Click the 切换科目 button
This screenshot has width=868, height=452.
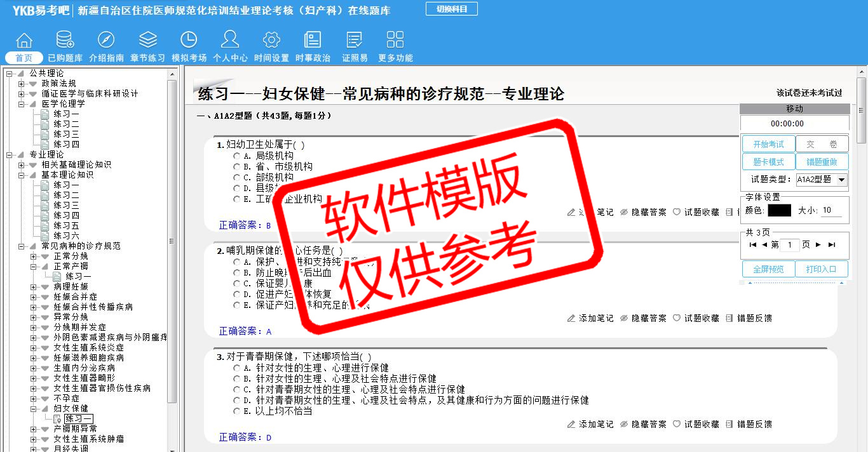click(x=451, y=9)
